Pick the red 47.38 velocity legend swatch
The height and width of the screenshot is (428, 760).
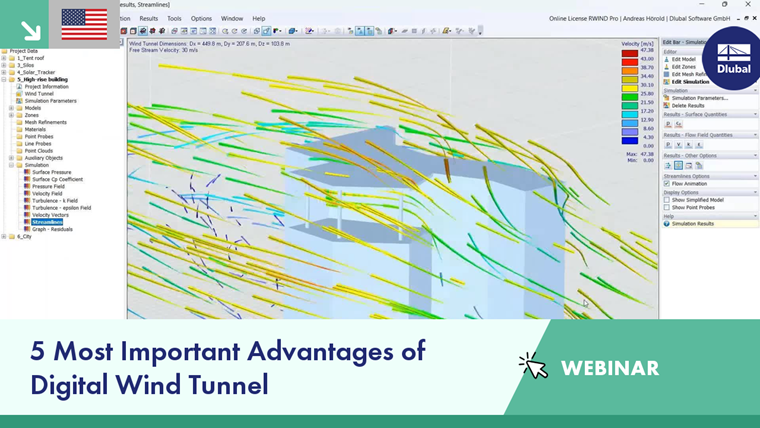point(630,53)
